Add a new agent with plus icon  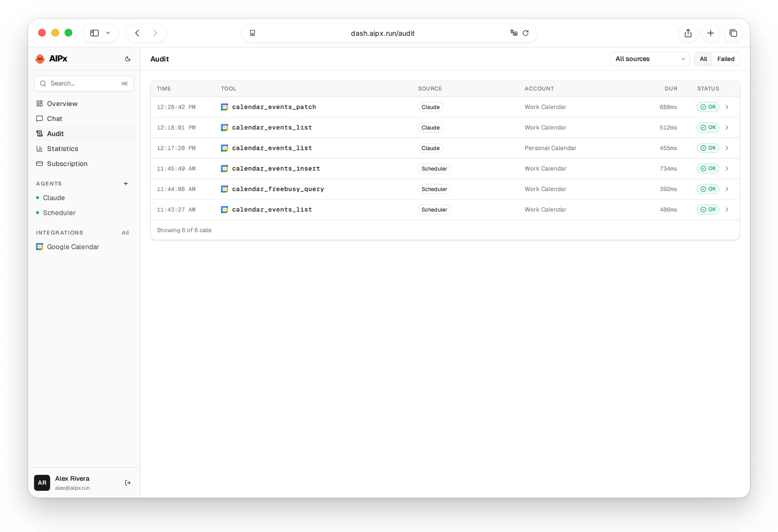click(x=126, y=184)
